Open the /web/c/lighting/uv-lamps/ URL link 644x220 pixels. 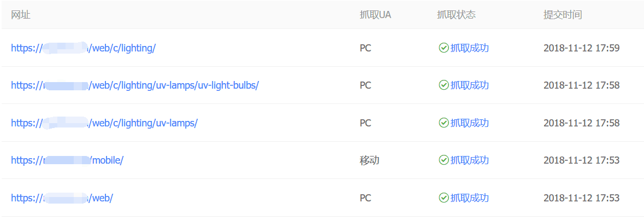tap(104, 123)
